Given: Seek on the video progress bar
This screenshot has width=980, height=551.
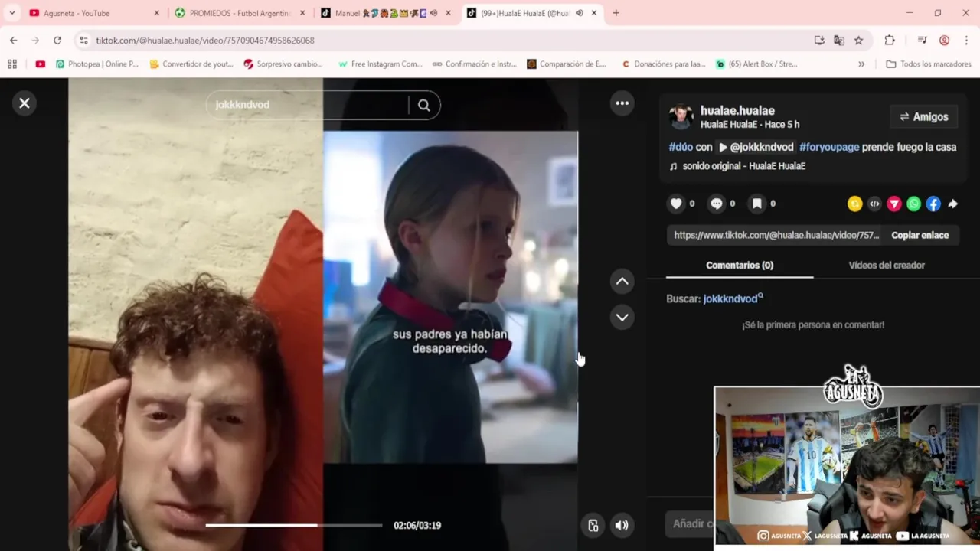Looking at the screenshot, I should pyautogui.click(x=294, y=525).
